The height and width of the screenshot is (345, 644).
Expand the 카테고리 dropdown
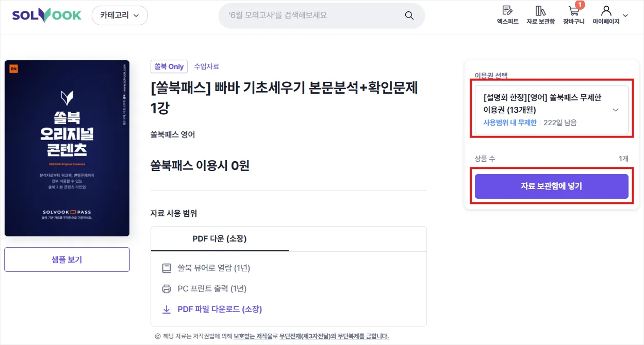click(120, 15)
